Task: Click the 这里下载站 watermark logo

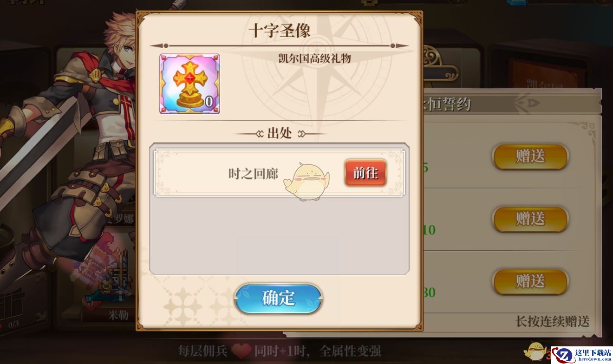Action: coord(582,355)
